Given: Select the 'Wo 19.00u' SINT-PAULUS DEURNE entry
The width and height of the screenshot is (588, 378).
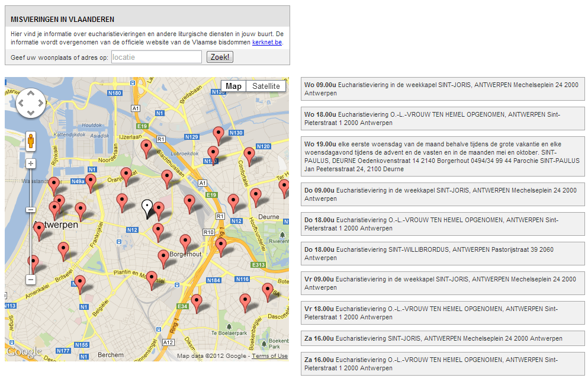Looking at the screenshot, I should [x=442, y=156].
